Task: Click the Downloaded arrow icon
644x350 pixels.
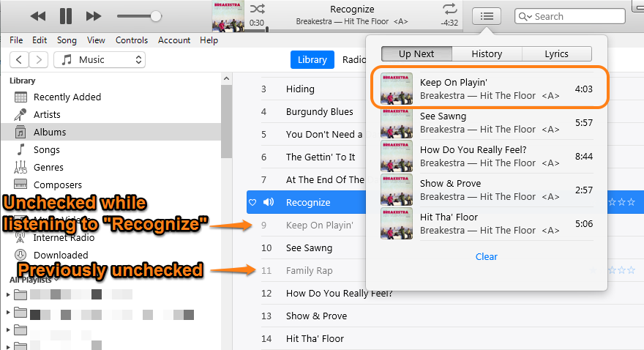Action: pyautogui.click(x=20, y=255)
